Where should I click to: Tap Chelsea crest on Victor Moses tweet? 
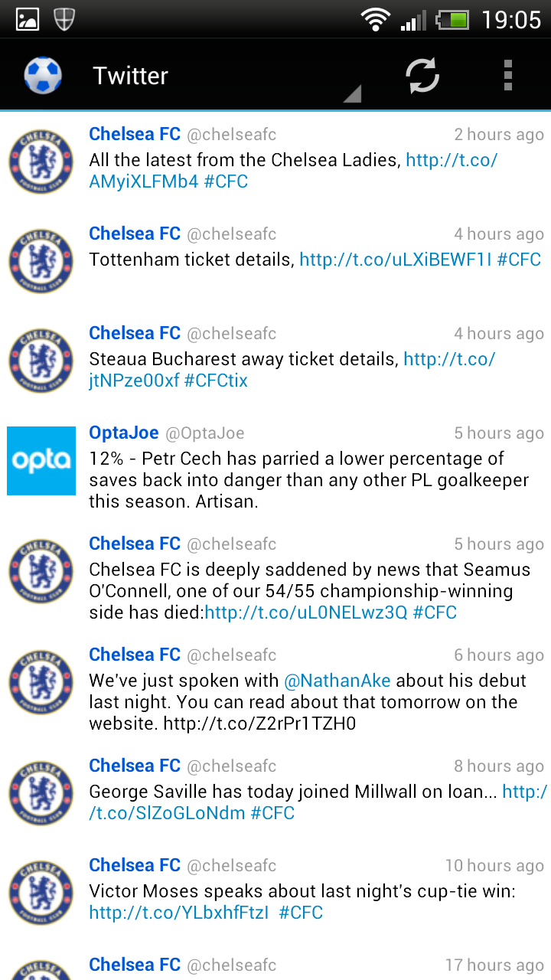click(x=41, y=892)
